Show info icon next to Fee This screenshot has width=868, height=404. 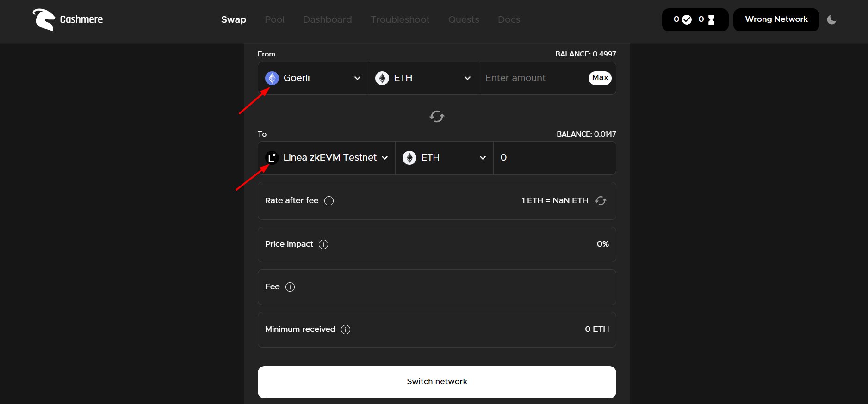pyautogui.click(x=290, y=287)
